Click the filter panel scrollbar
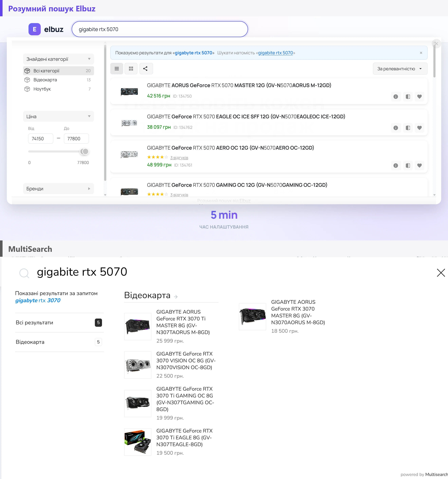This screenshot has height=479, width=448. [105, 113]
